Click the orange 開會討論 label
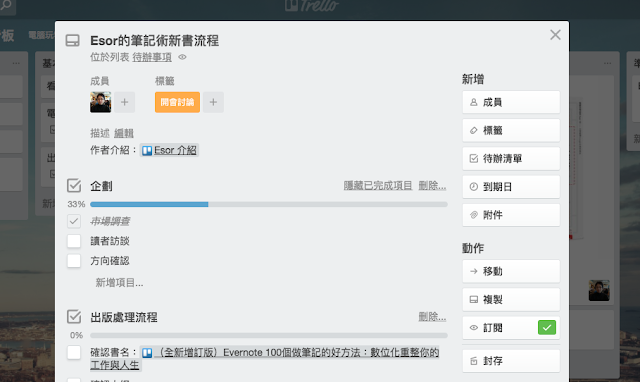640x382 pixels. click(x=177, y=102)
